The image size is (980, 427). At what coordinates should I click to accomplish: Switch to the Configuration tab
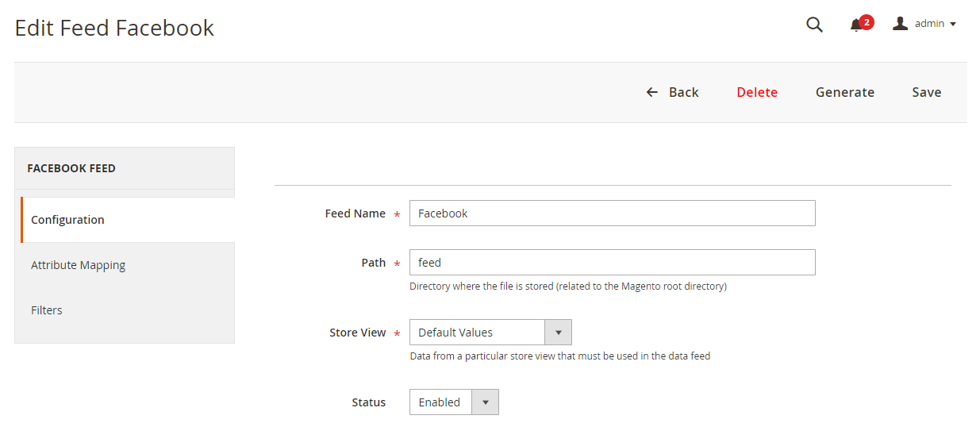point(67,220)
